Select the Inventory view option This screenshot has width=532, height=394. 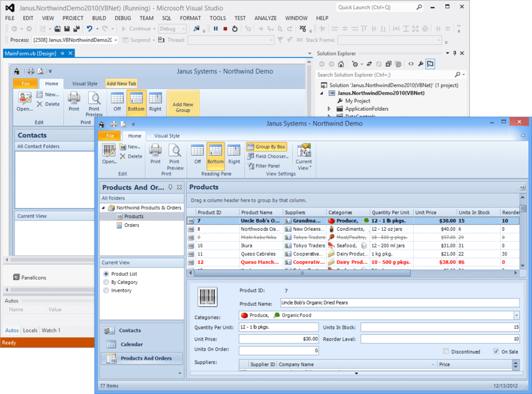[106, 290]
